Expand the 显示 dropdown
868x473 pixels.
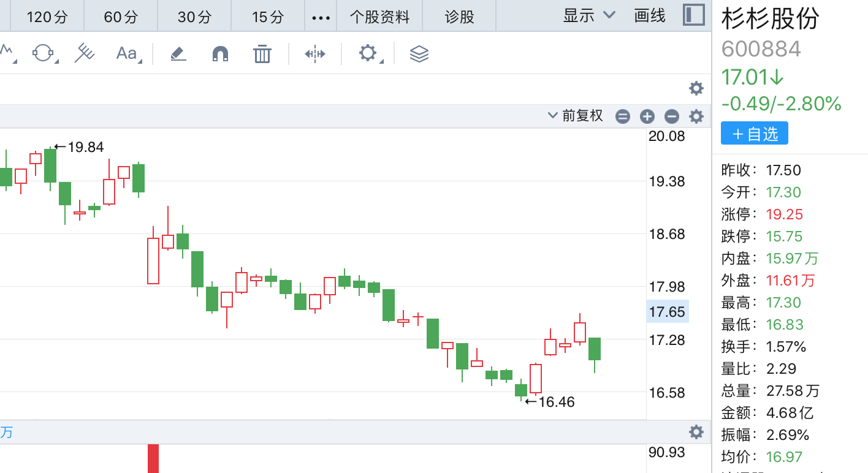pos(588,16)
